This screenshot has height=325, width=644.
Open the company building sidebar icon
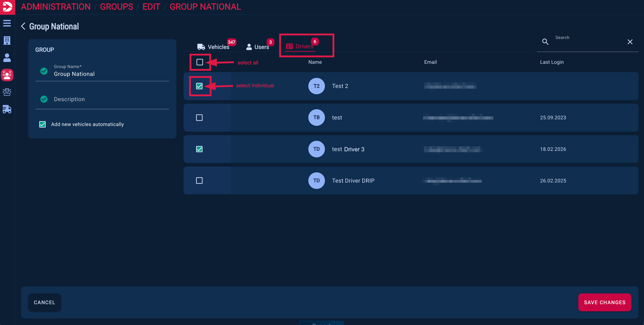click(7, 40)
